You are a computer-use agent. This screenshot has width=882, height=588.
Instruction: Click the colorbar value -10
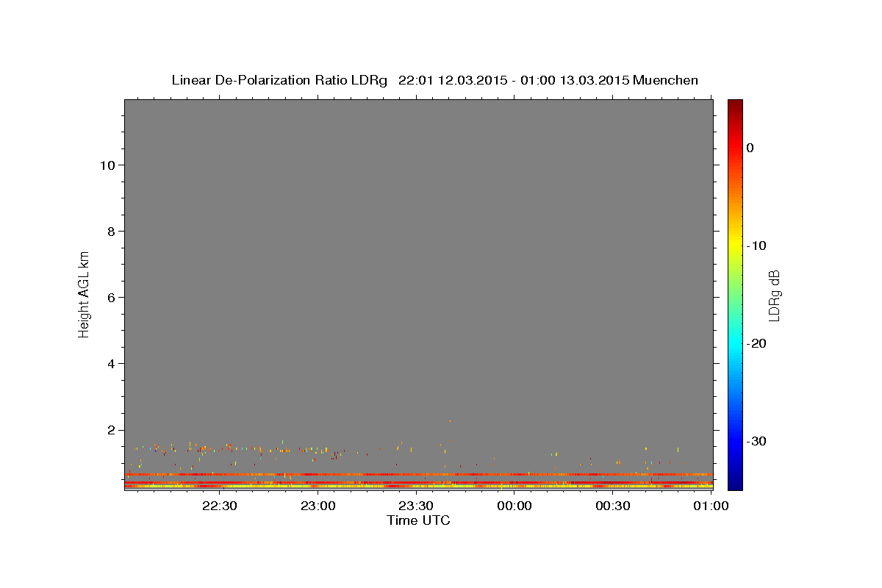(757, 245)
